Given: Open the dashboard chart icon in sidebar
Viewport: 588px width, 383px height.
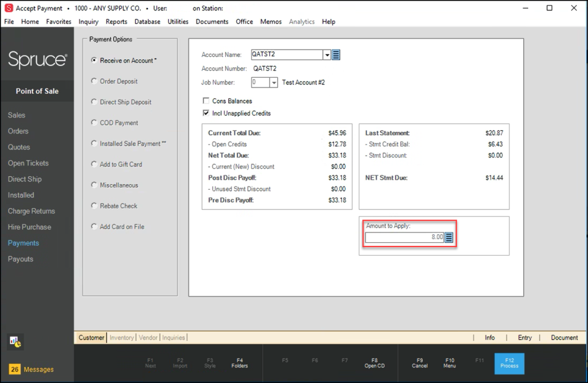Looking at the screenshot, I should pos(15,341).
